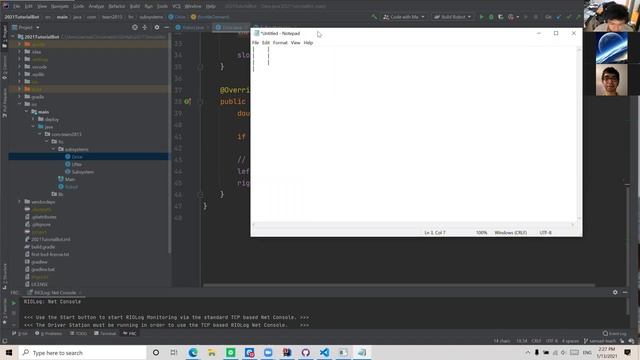Collapse the 2021TutorialBot root node
This screenshot has width=640, height=360.
13,37
